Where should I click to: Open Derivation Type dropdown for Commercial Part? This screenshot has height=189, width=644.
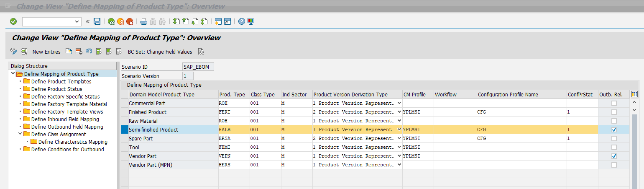[x=399, y=103]
